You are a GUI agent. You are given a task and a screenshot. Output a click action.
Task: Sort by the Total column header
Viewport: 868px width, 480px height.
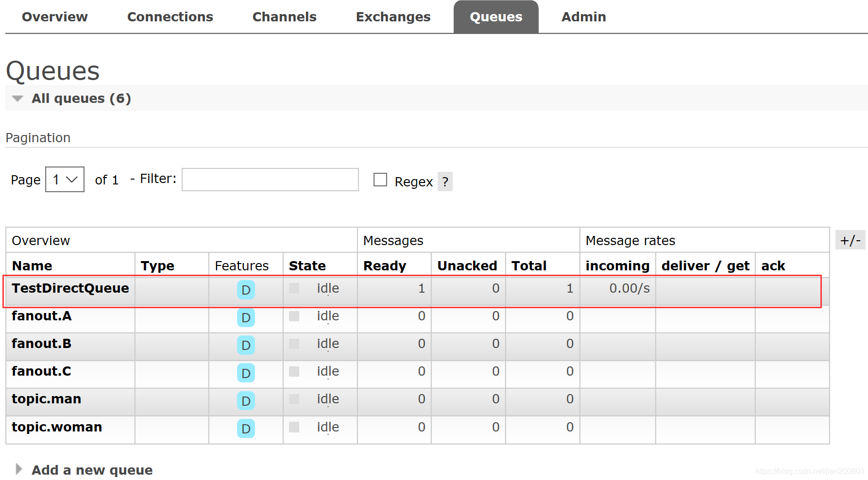point(529,266)
